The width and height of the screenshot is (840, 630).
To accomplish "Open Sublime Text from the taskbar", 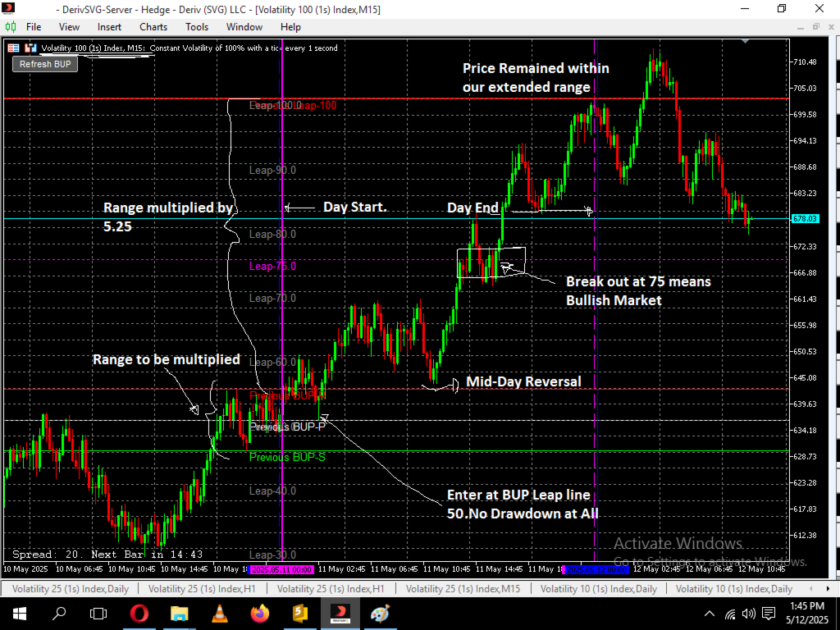I will pyautogui.click(x=300, y=613).
